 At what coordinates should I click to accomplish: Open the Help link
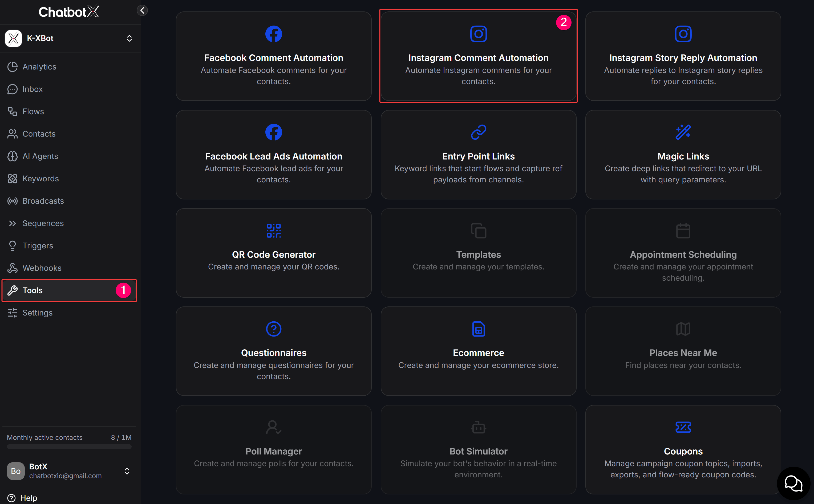point(22,498)
